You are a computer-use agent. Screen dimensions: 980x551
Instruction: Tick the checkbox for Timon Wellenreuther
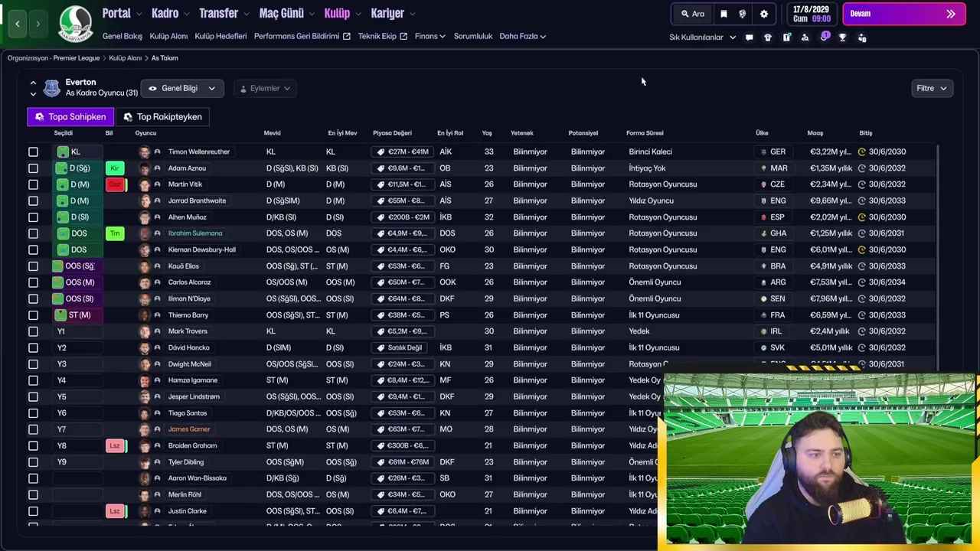coord(33,152)
